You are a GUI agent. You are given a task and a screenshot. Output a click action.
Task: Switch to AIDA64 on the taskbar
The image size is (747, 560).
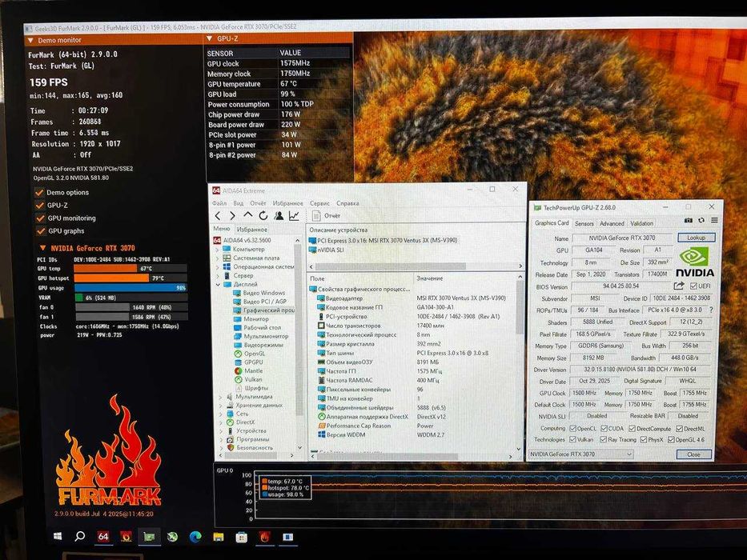click(103, 537)
